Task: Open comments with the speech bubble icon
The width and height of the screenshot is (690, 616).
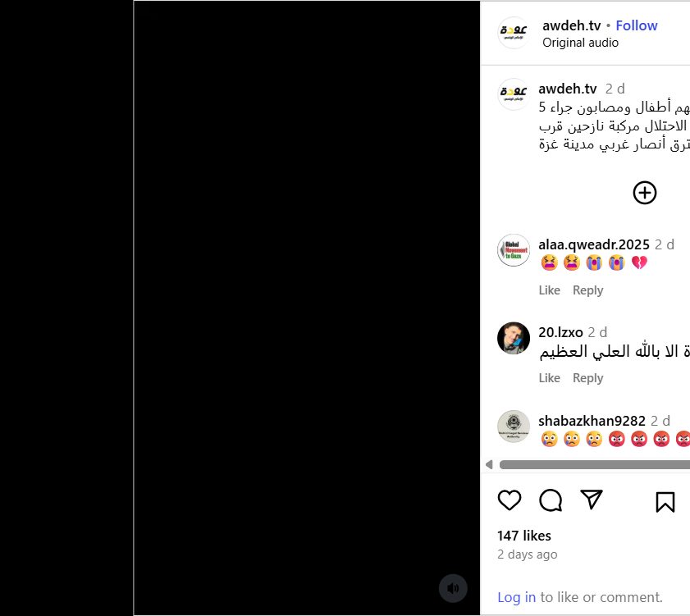Action: coord(551,500)
